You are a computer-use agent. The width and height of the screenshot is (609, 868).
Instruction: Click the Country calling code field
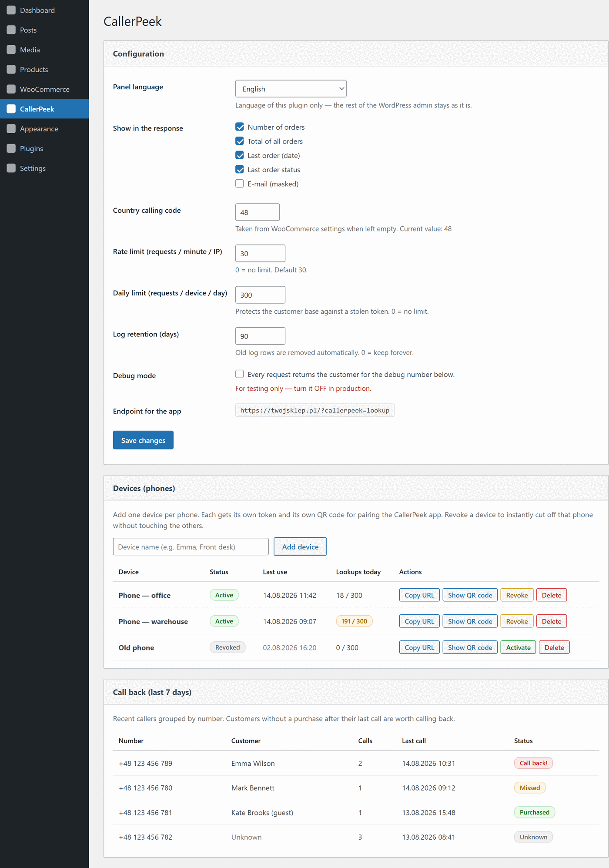pyautogui.click(x=258, y=212)
